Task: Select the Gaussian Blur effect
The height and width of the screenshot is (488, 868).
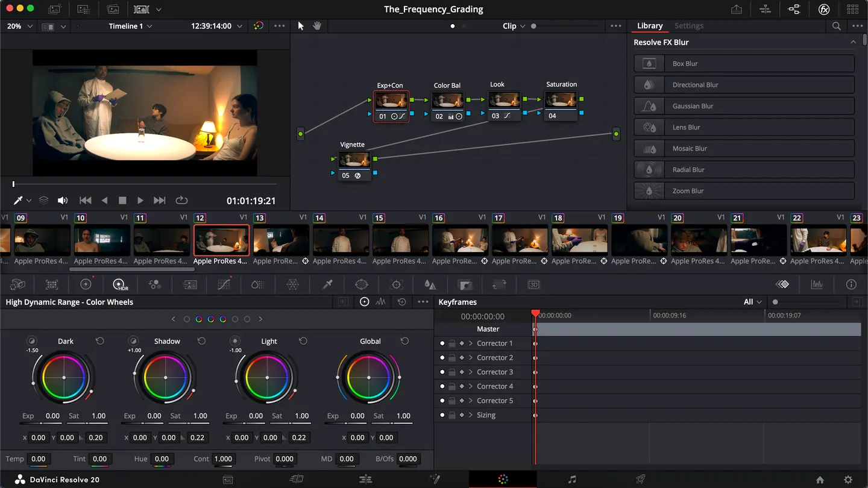Action: point(744,106)
